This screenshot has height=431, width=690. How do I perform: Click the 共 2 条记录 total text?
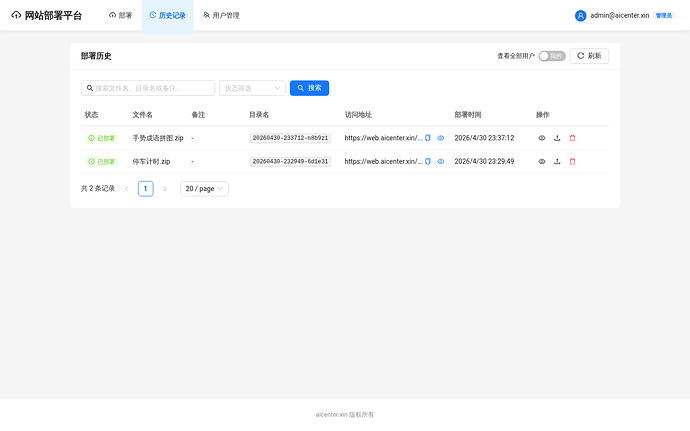[98, 188]
